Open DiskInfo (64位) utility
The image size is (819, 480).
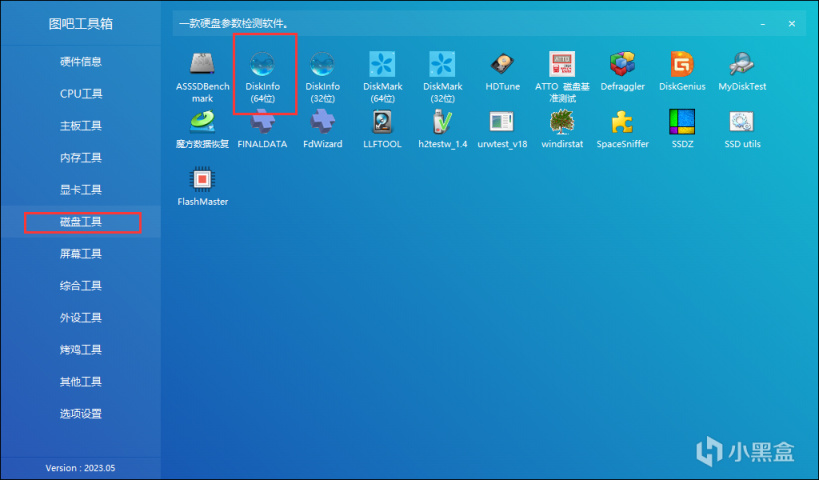pos(262,77)
